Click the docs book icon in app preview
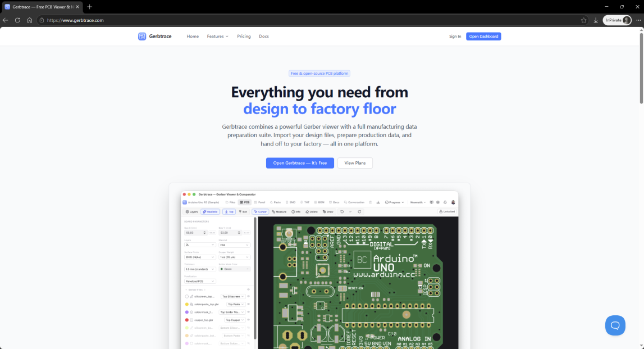 pos(431,202)
